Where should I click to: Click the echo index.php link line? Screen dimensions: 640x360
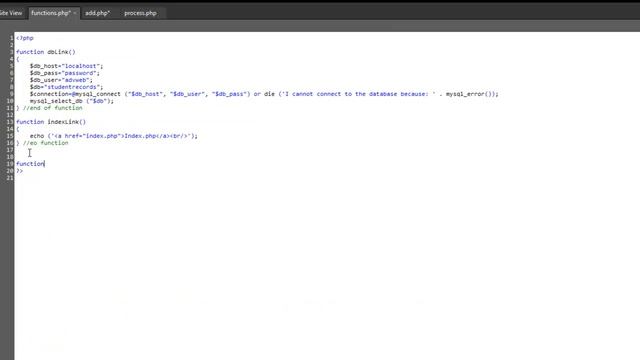click(113, 136)
